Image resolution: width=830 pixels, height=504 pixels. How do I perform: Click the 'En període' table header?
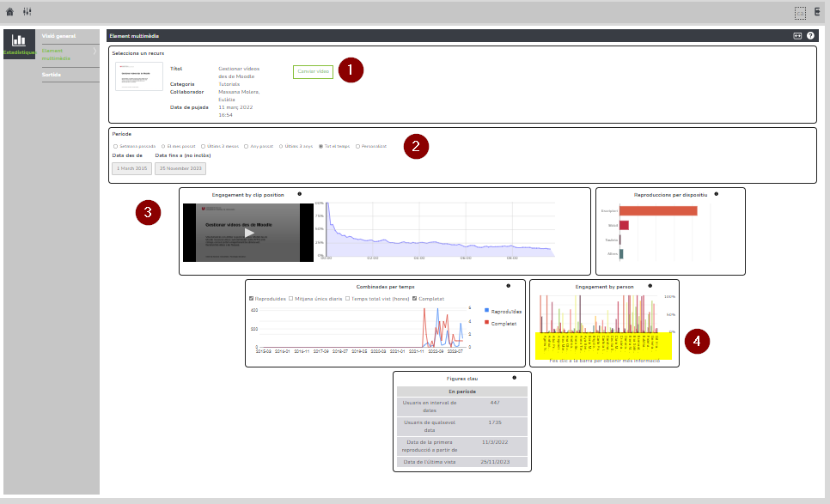462,392
